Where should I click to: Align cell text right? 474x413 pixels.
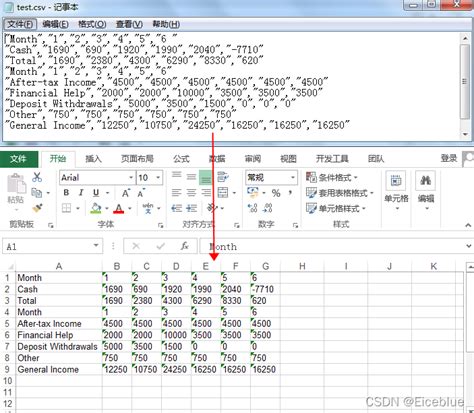(x=206, y=193)
